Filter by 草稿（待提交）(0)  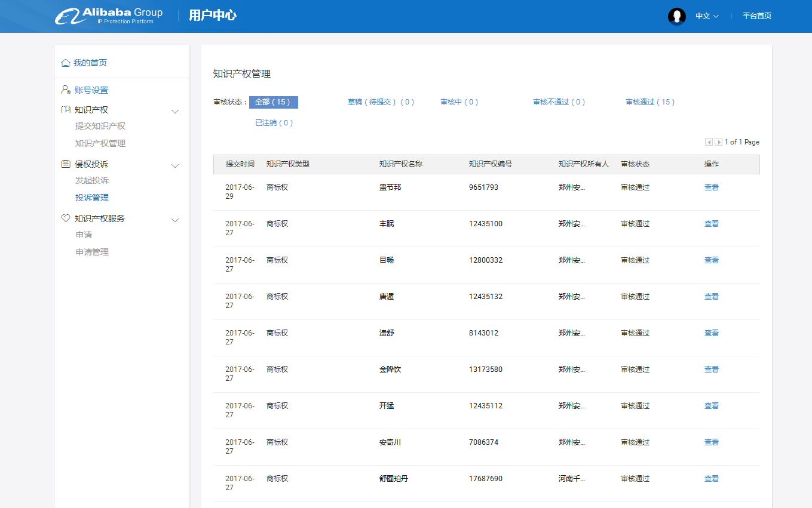coord(381,102)
